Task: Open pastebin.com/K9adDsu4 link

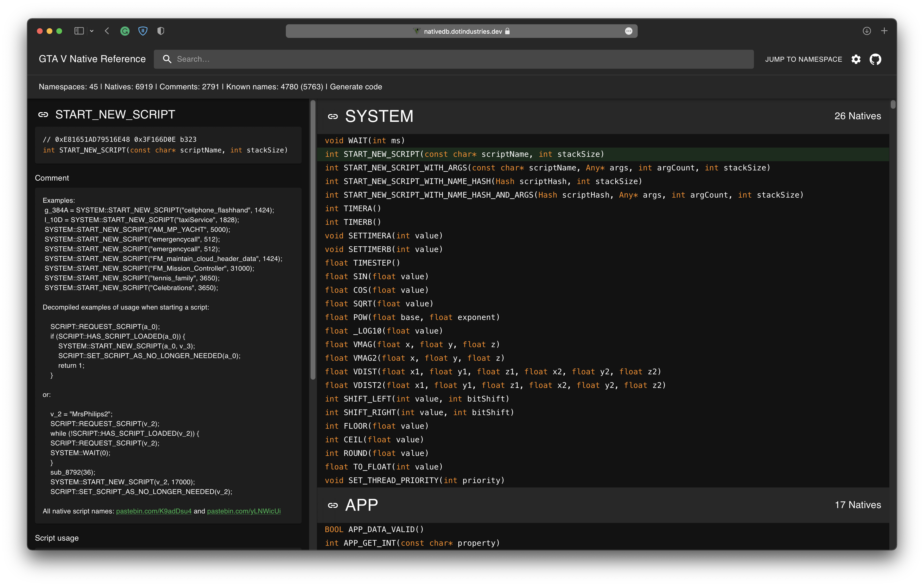Action: 154,511
